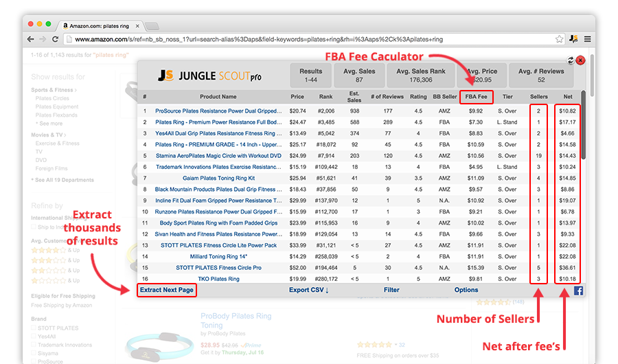Open Pilates Flexbands category

point(56,115)
